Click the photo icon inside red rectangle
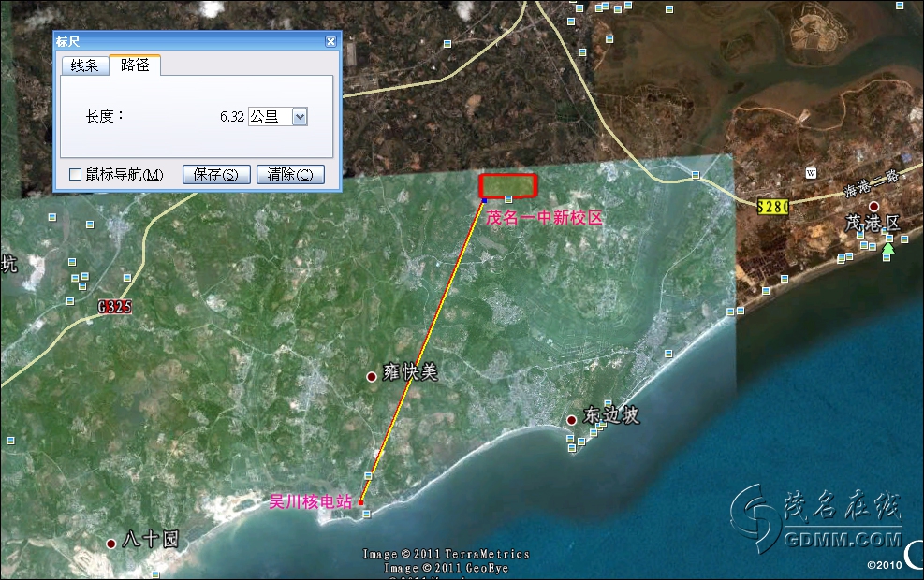This screenshot has width=924, height=580. pos(508,198)
